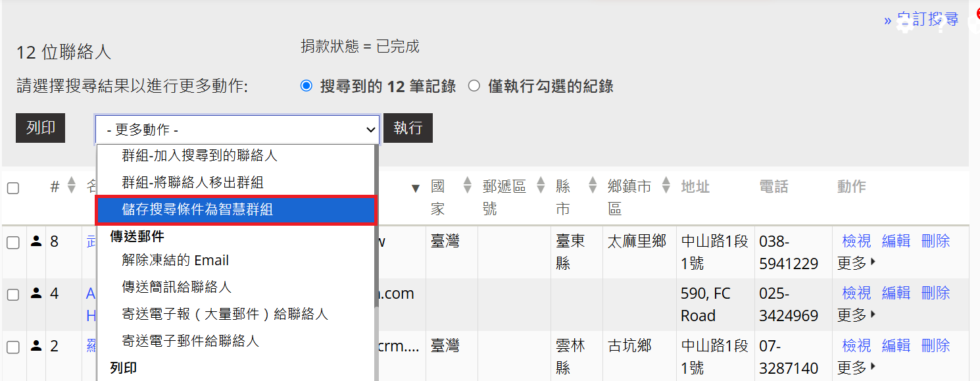Click the dropdown list's vertical scrollbar
This screenshot has width=980, height=381.
[377, 263]
